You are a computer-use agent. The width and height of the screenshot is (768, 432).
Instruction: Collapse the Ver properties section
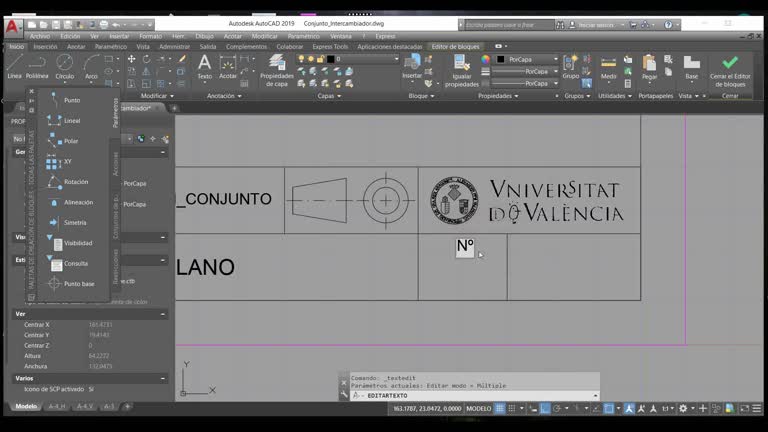coord(163,314)
